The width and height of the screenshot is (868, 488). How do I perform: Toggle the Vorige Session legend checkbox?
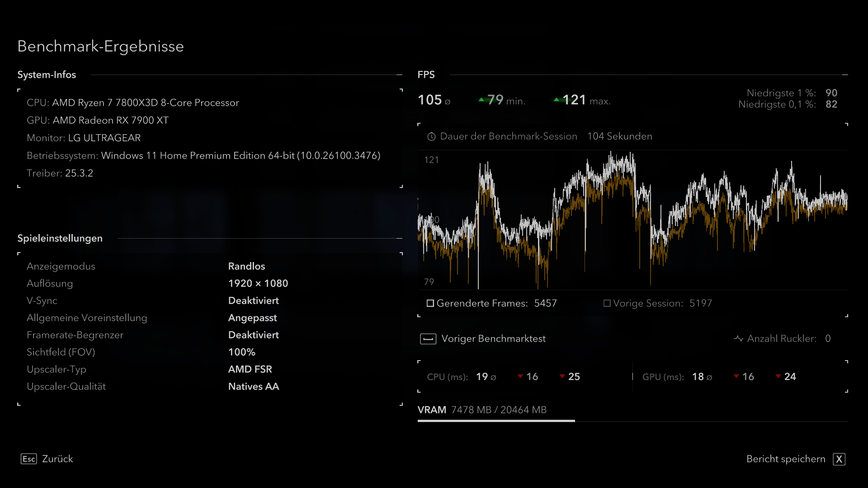pyautogui.click(x=607, y=303)
